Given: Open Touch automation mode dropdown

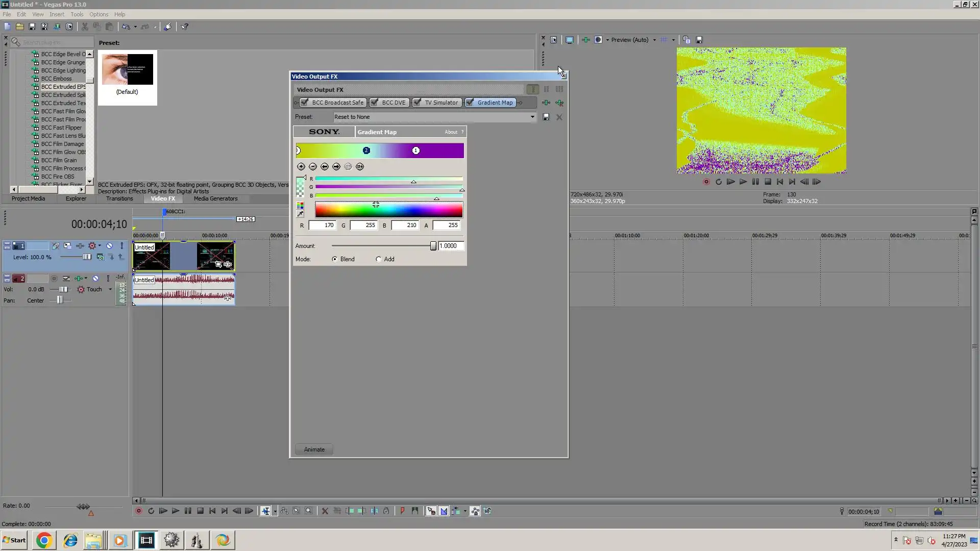Looking at the screenshot, I should pyautogui.click(x=110, y=289).
